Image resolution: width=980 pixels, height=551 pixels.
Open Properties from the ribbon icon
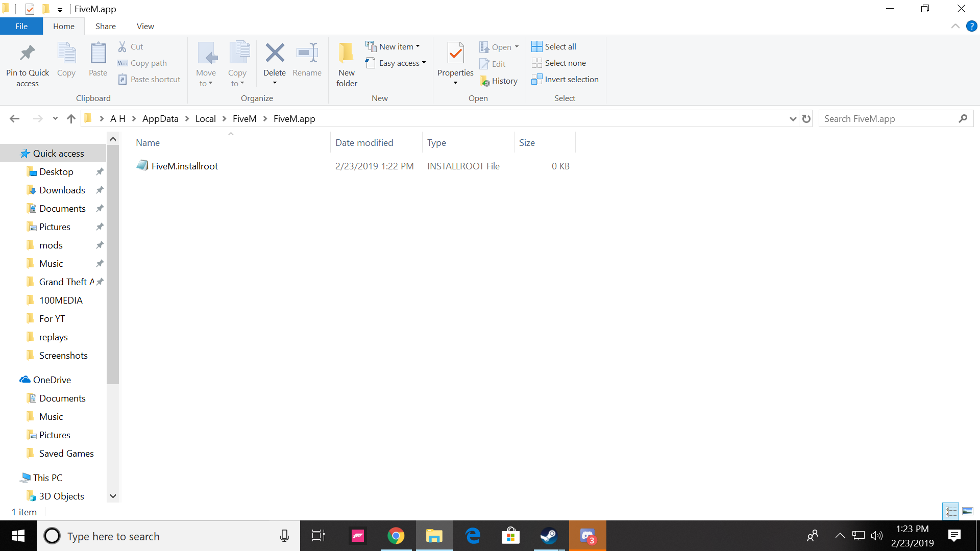click(455, 56)
